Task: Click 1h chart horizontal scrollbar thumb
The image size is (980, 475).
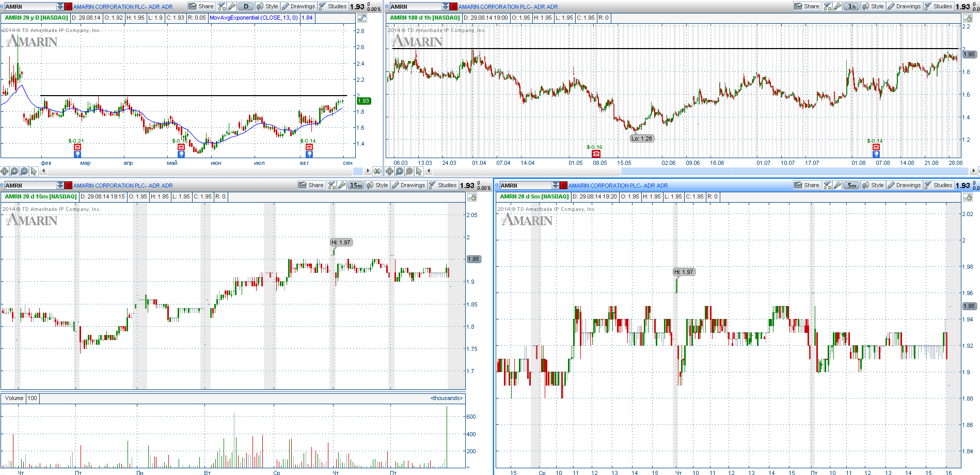Action: (x=794, y=171)
